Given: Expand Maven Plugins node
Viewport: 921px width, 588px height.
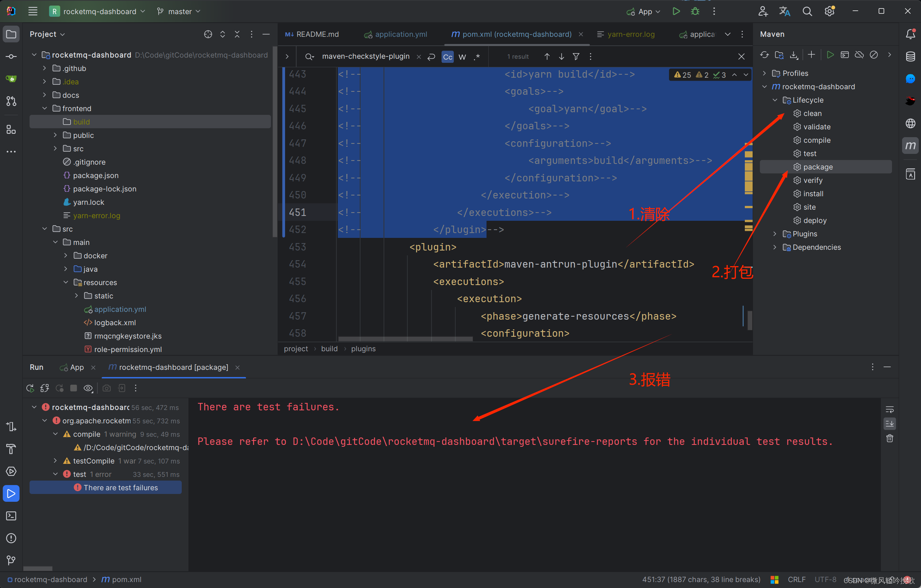Looking at the screenshot, I should (x=775, y=234).
